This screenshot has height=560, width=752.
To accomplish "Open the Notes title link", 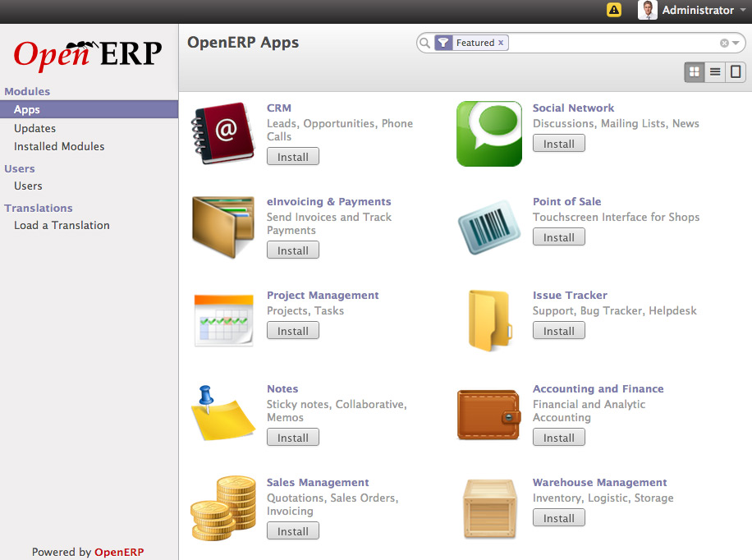I will [x=282, y=388].
